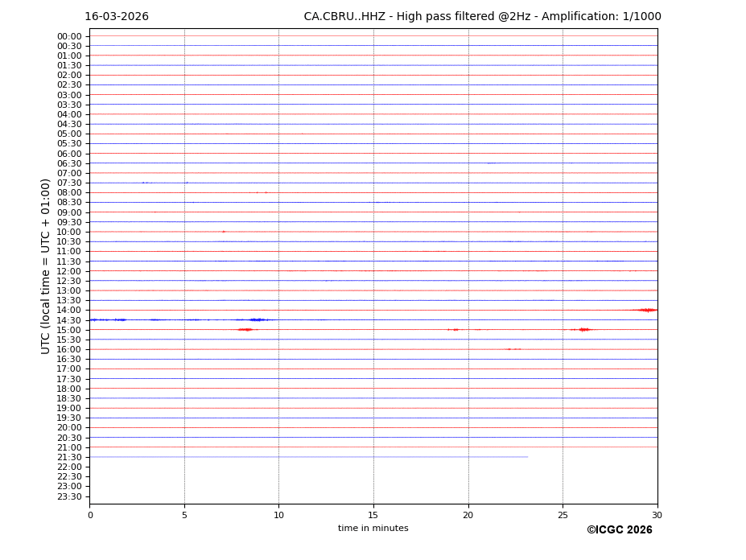The height and width of the screenshot is (560, 746).
Task: Click the 'time in minutes' axis label
Action: point(373,529)
